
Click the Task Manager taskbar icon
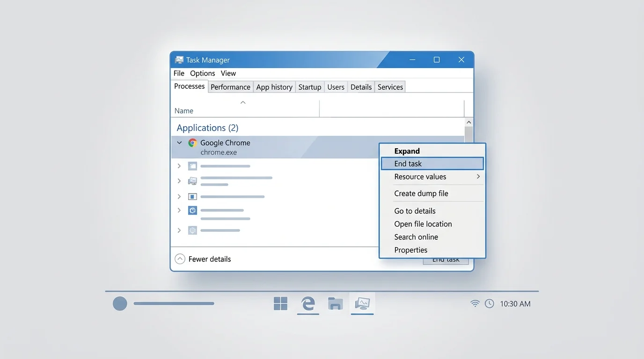click(x=362, y=303)
